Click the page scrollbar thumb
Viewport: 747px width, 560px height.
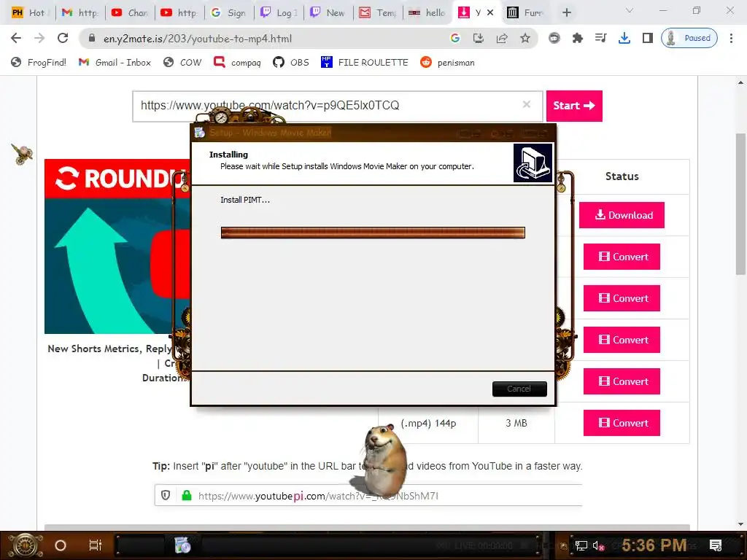[x=740, y=204]
